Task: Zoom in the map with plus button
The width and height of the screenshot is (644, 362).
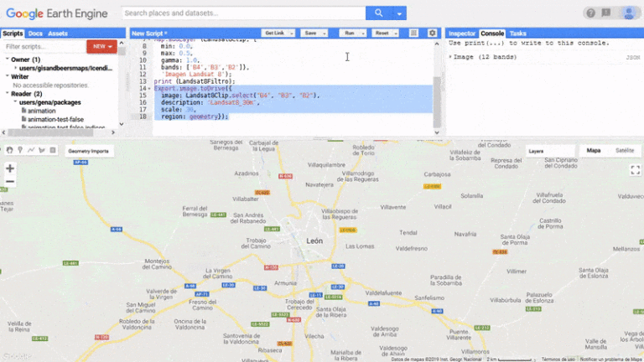Action: (x=10, y=168)
